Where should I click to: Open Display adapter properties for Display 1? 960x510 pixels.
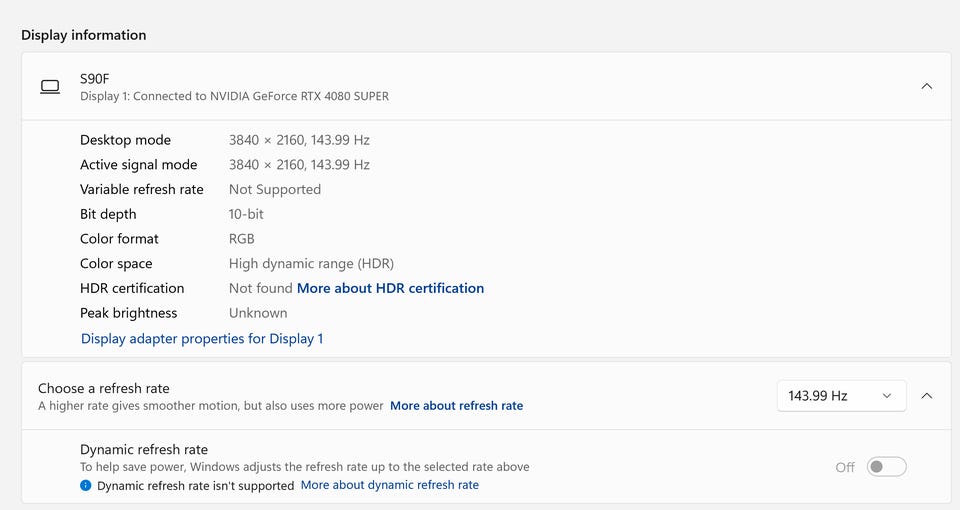(202, 339)
